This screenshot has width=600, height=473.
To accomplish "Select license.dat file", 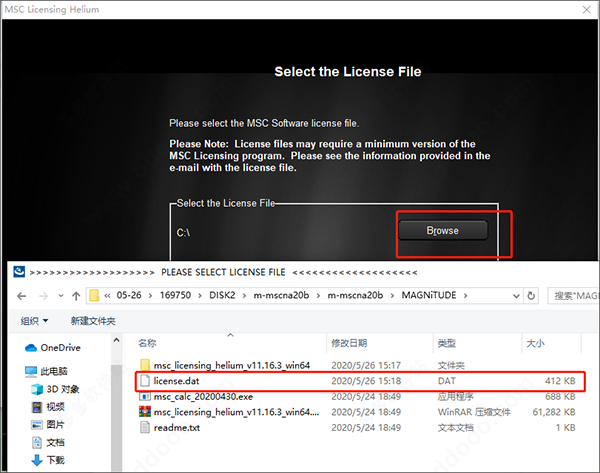I will (x=176, y=381).
